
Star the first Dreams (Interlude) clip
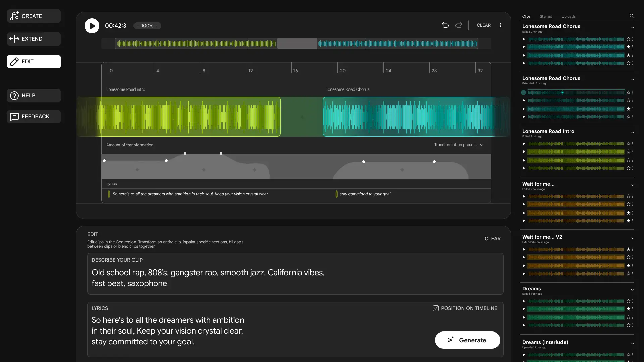pos(628,355)
